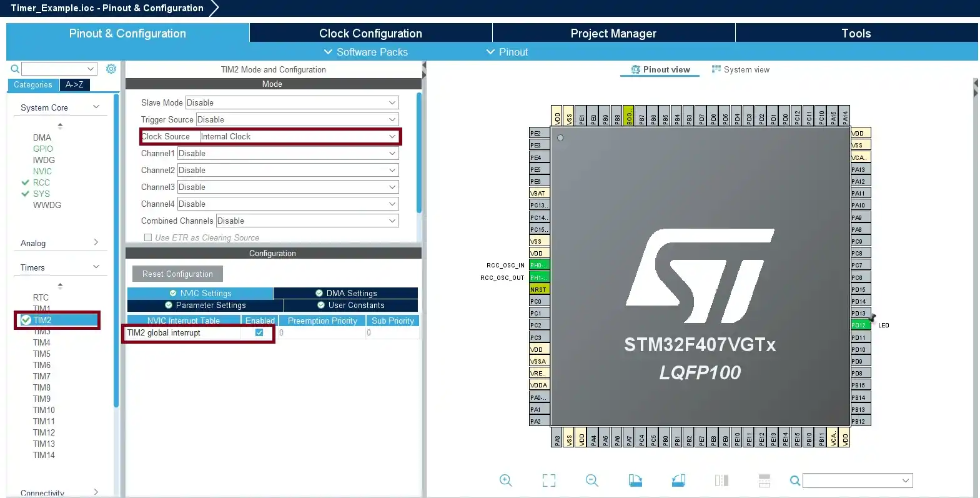Select the Pinout & Configuration tab

[x=127, y=33]
